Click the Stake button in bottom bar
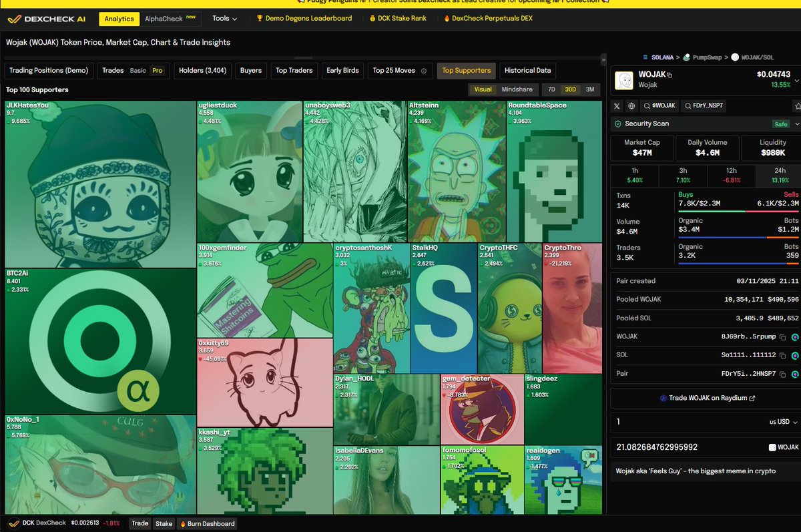 164,524
